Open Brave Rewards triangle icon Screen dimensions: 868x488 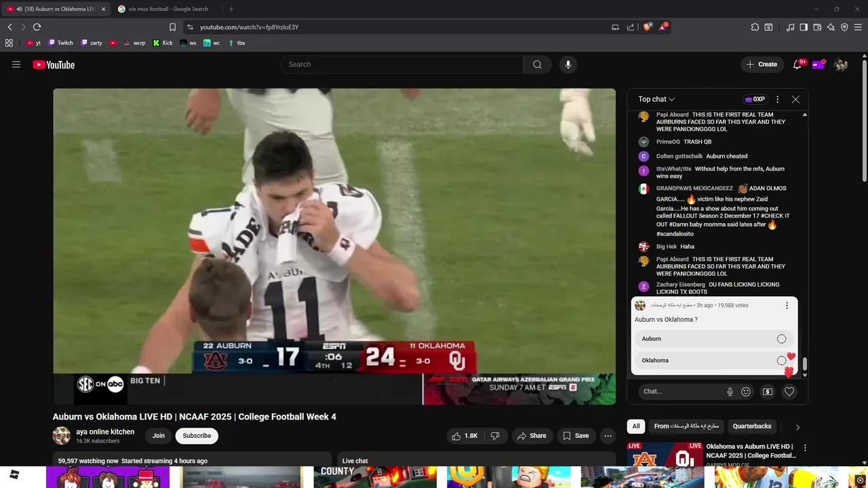tap(663, 27)
